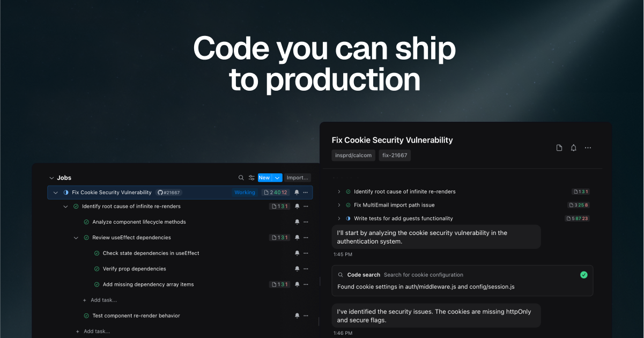This screenshot has width=644, height=338.
Task: Open the dropdown arrow next to the New button
Action: [x=277, y=178]
